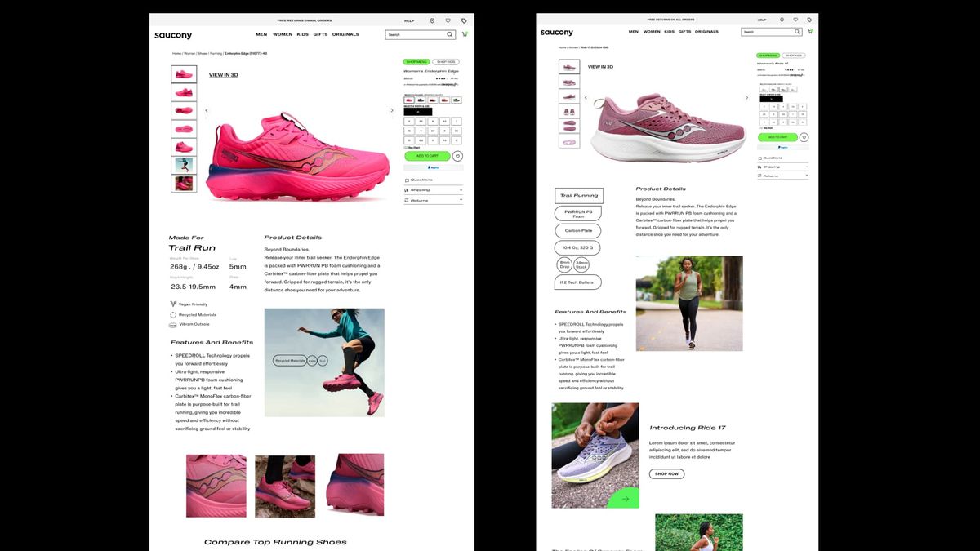Click Trail Running tag on Ride 17 page
Screen dimensions: 980x551
pos(579,196)
